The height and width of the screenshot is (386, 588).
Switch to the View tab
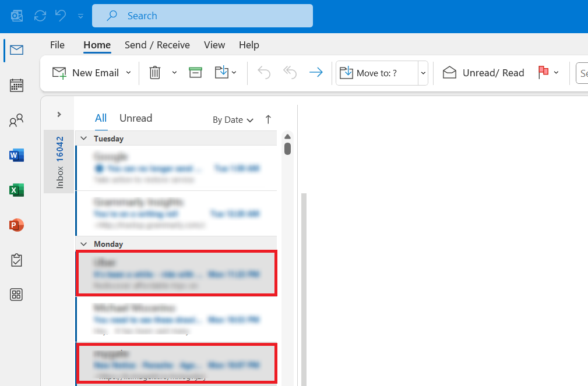(x=214, y=45)
